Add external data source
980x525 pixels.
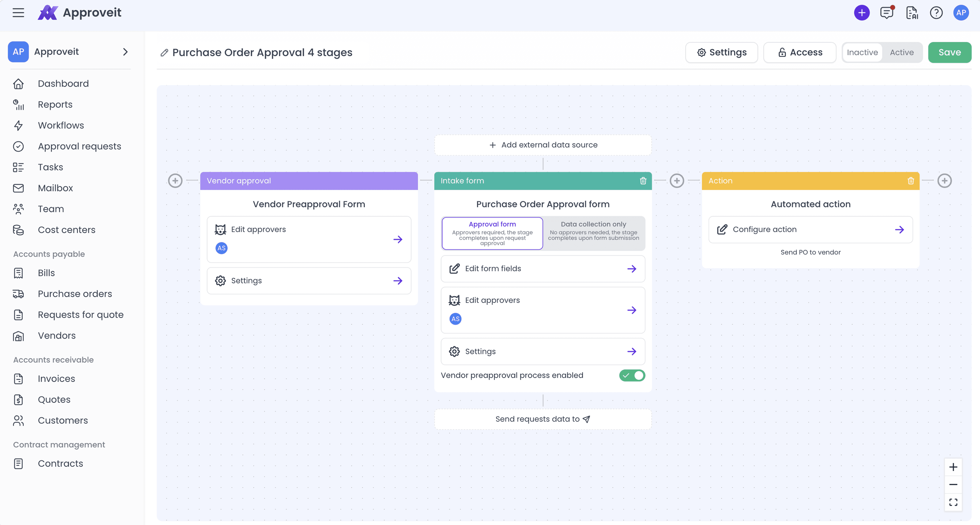click(x=543, y=145)
